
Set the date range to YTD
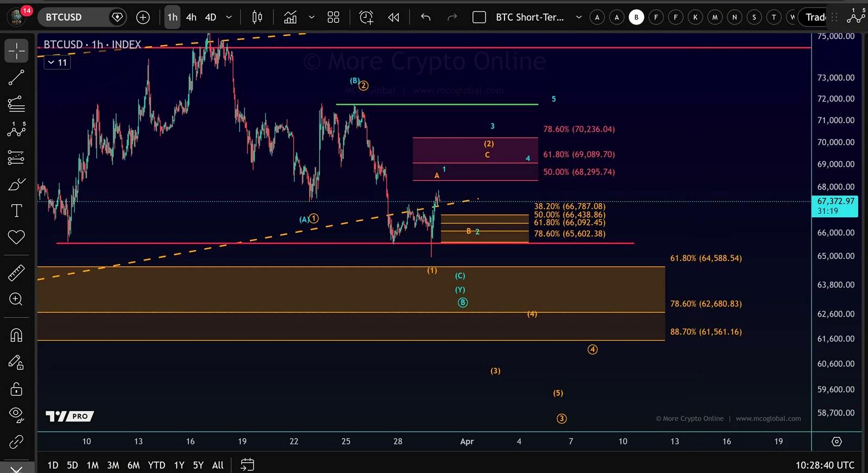[x=156, y=465]
